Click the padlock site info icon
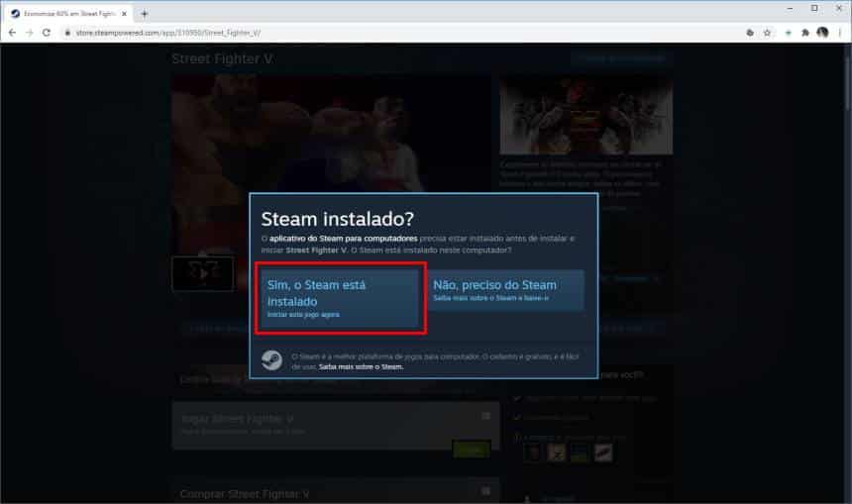Image resolution: width=852 pixels, height=504 pixels. click(x=67, y=33)
